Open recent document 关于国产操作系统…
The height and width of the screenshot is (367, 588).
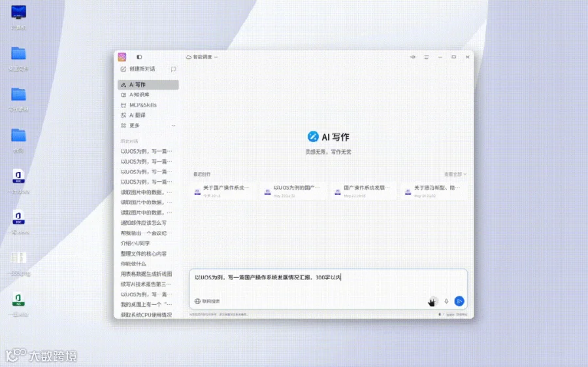tap(223, 191)
